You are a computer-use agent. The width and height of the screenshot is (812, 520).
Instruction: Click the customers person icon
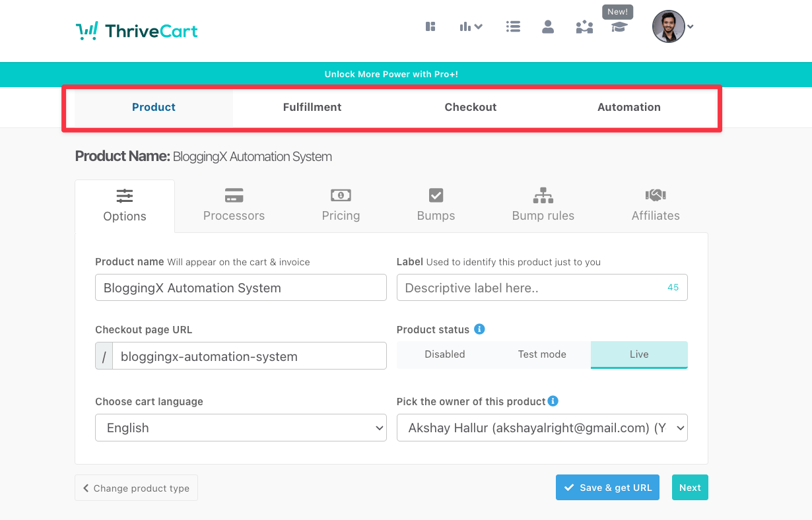[548, 26]
